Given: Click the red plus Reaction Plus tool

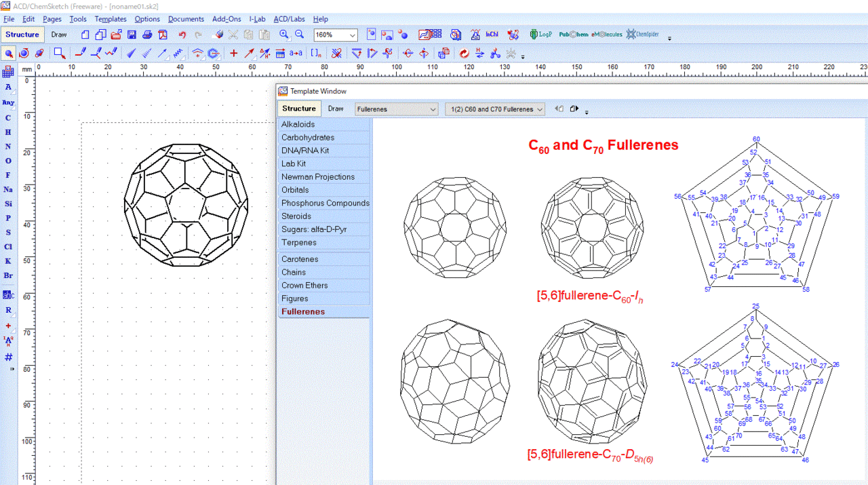Looking at the screenshot, I should click(234, 53).
